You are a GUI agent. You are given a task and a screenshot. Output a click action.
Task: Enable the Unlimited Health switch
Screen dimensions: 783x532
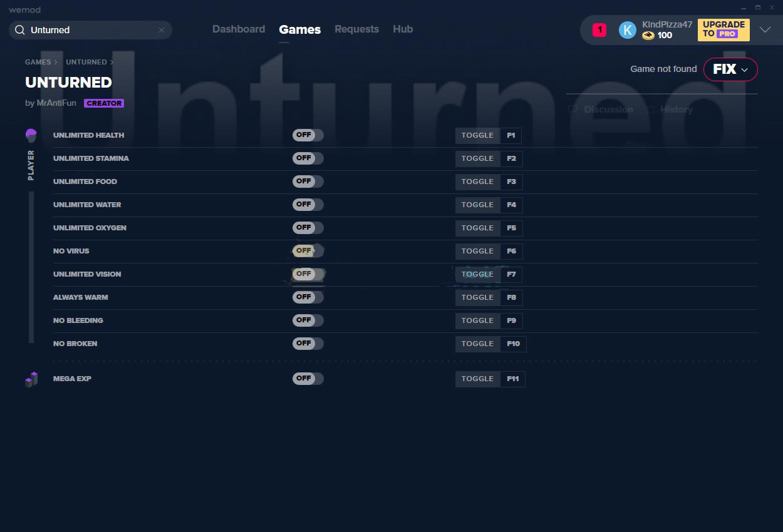click(308, 135)
